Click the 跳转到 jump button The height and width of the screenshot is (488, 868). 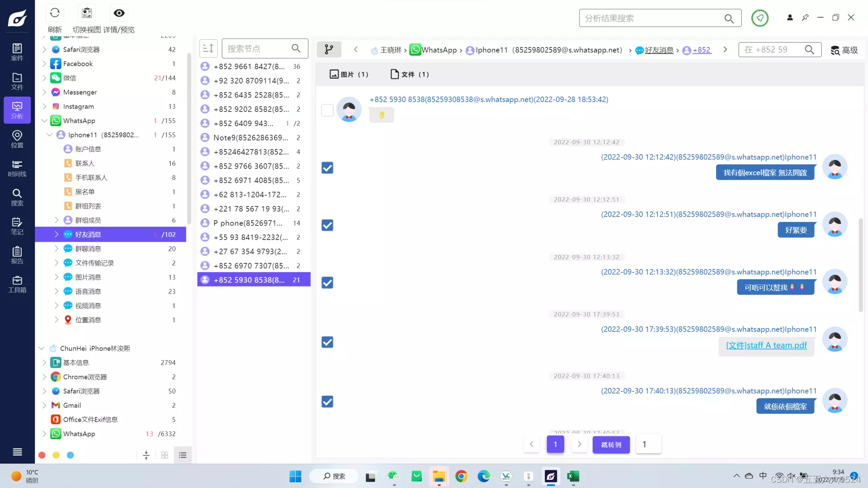pyautogui.click(x=611, y=445)
